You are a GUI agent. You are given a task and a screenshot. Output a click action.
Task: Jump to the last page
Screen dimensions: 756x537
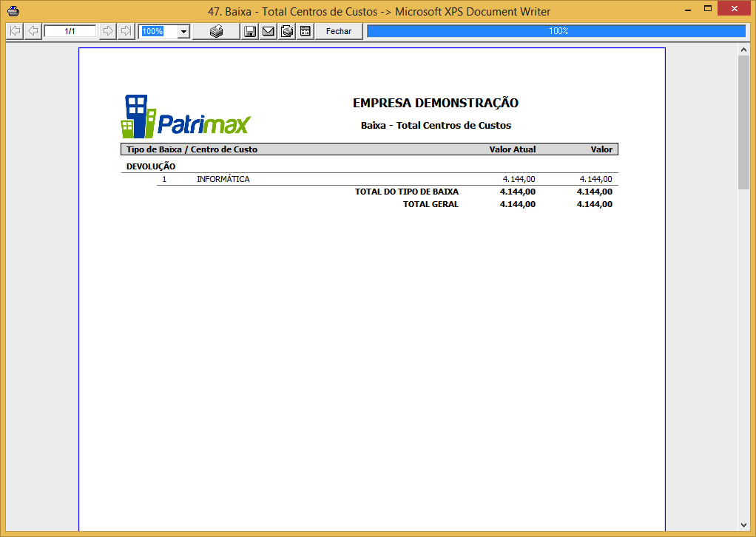coord(126,31)
